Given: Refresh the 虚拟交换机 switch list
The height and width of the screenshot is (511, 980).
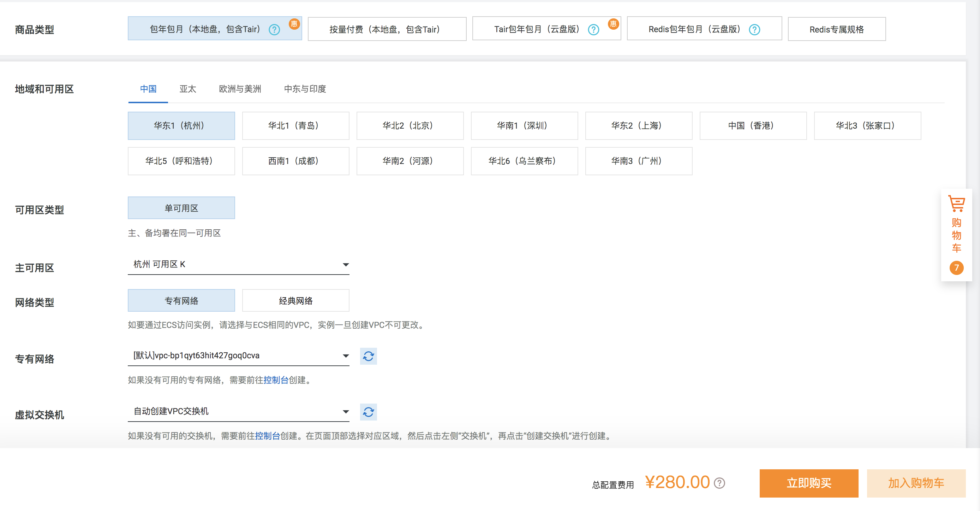Looking at the screenshot, I should tap(368, 412).
